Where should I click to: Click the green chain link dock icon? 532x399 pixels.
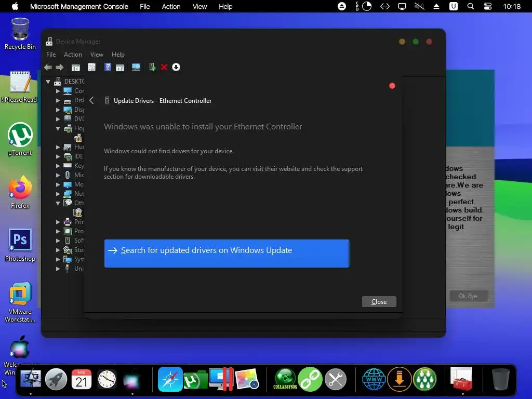tap(310, 379)
